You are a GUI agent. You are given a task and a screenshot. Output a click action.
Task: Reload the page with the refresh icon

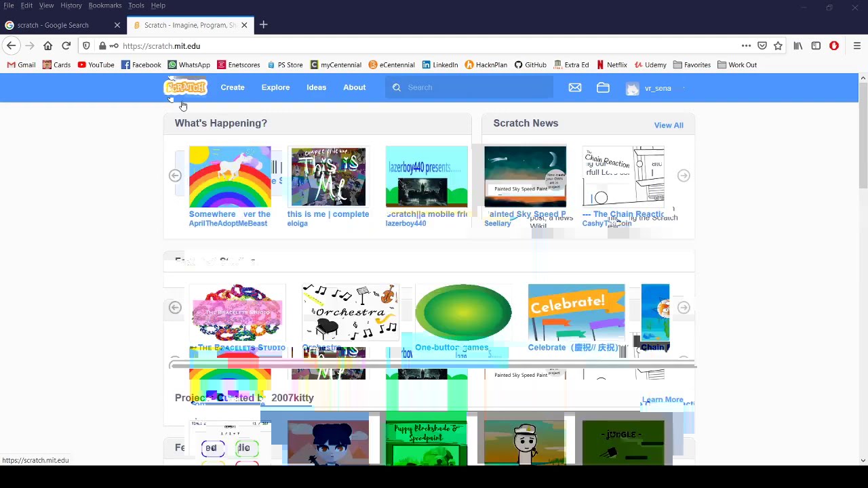[x=66, y=46]
